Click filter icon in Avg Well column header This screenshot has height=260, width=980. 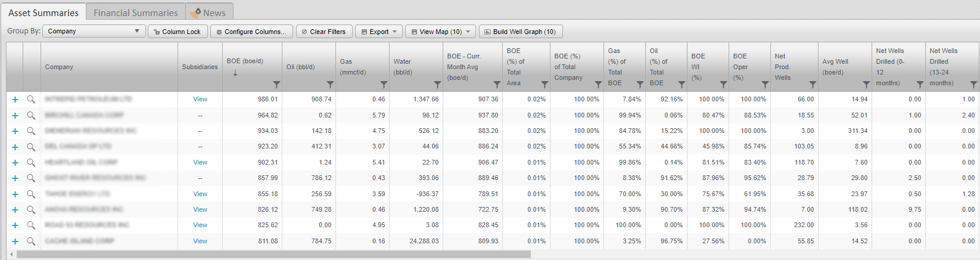[866, 85]
